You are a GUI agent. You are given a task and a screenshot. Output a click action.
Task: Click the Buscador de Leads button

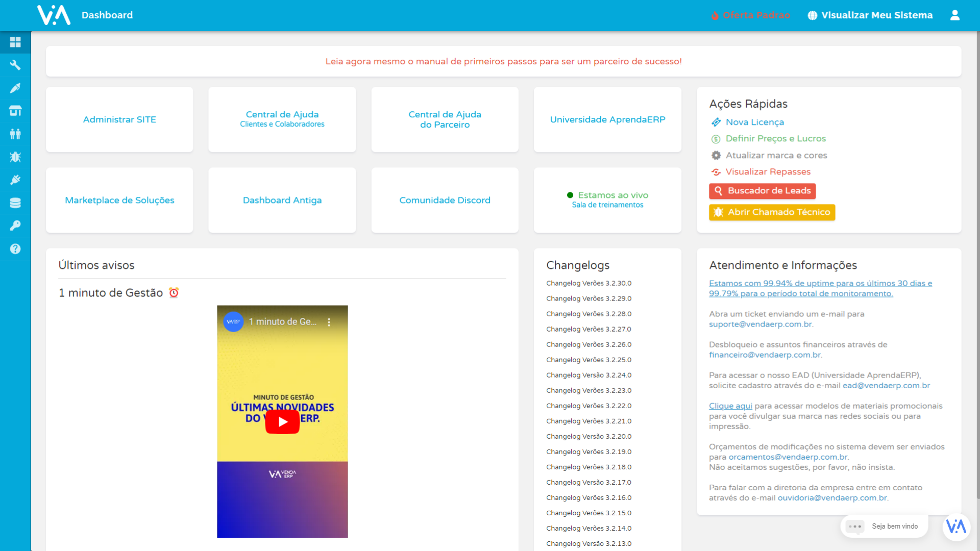pyautogui.click(x=762, y=191)
